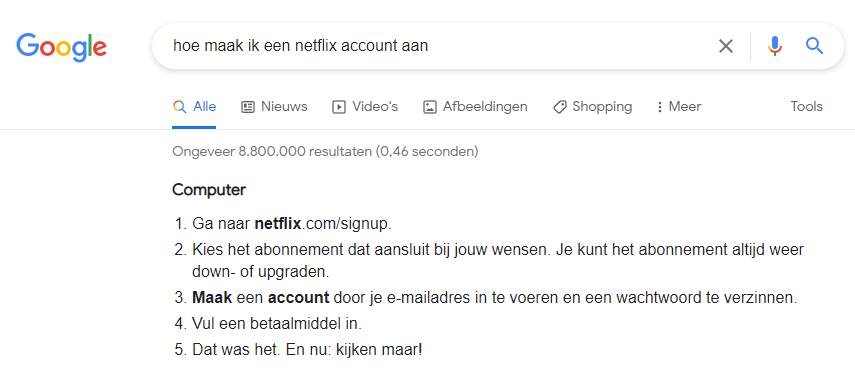Viewport: 855px width, 375px height.
Task: Click the netflix.com/signup step text
Action: click(x=292, y=224)
